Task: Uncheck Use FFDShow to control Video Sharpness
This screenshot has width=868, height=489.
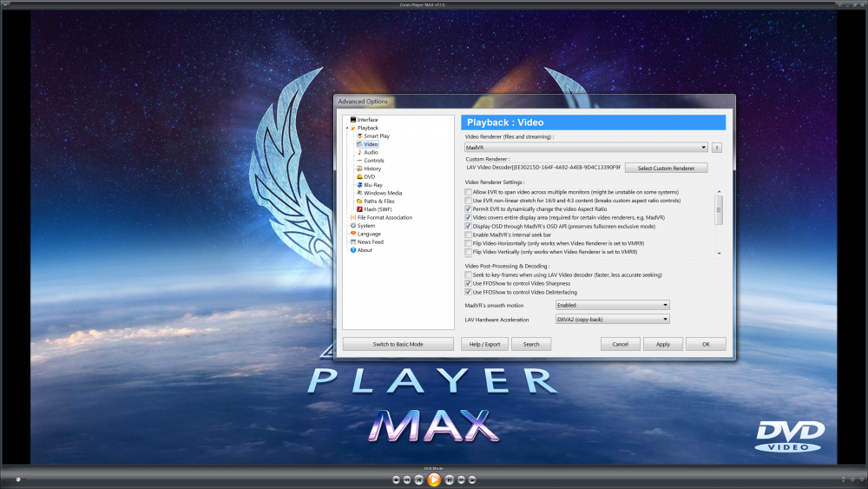Action: click(x=469, y=283)
